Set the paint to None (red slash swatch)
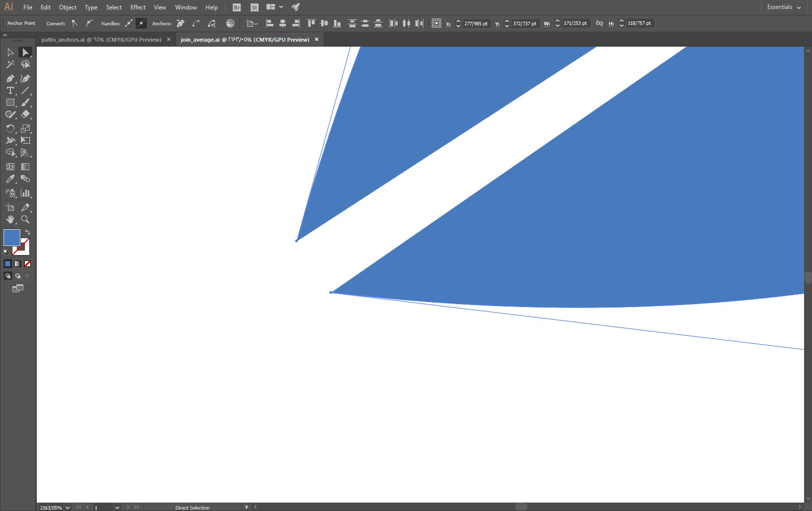This screenshot has width=812, height=511. (x=28, y=264)
